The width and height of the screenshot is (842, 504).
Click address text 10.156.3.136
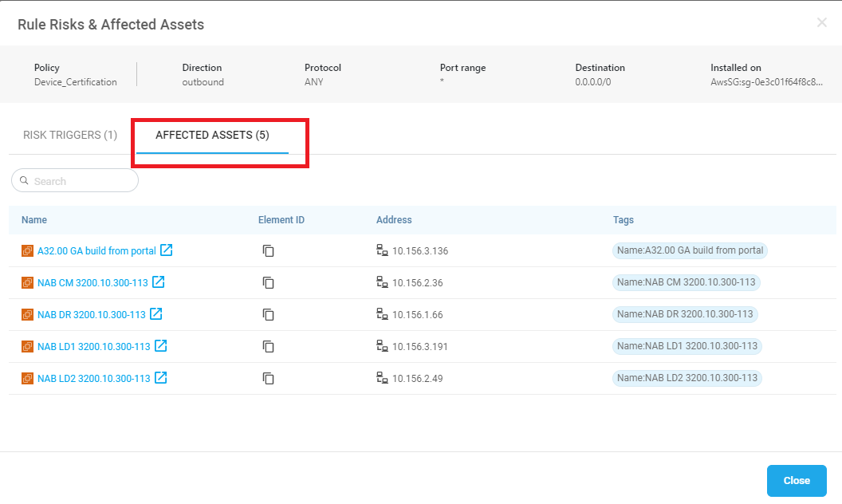point(420,251)
